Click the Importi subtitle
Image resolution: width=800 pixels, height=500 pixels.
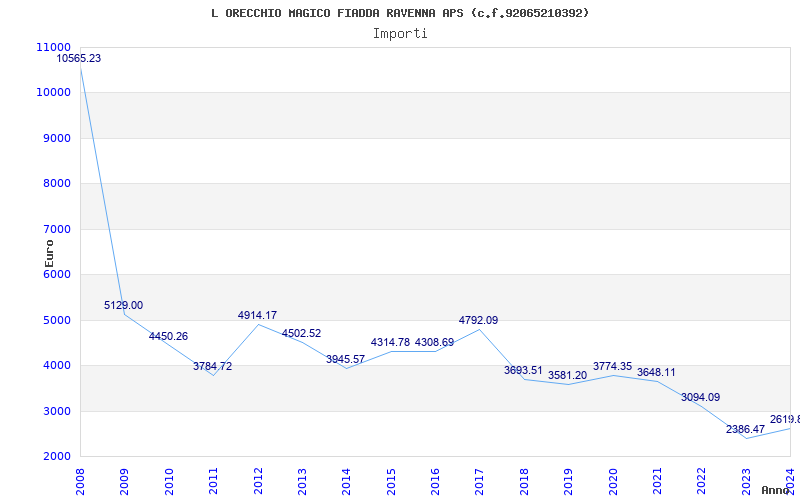pos(400,34)
